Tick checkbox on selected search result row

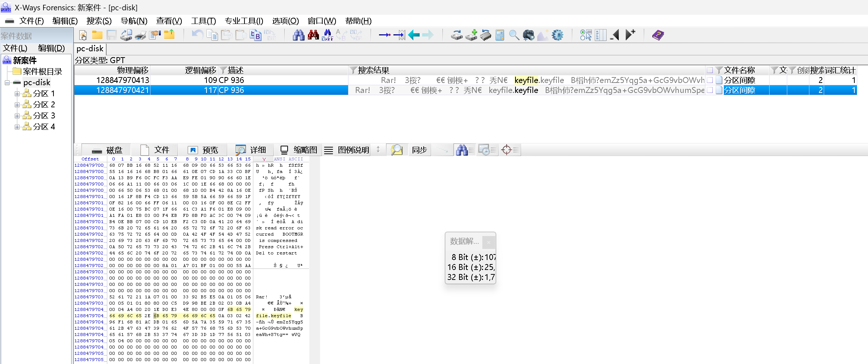click(710, 90)
